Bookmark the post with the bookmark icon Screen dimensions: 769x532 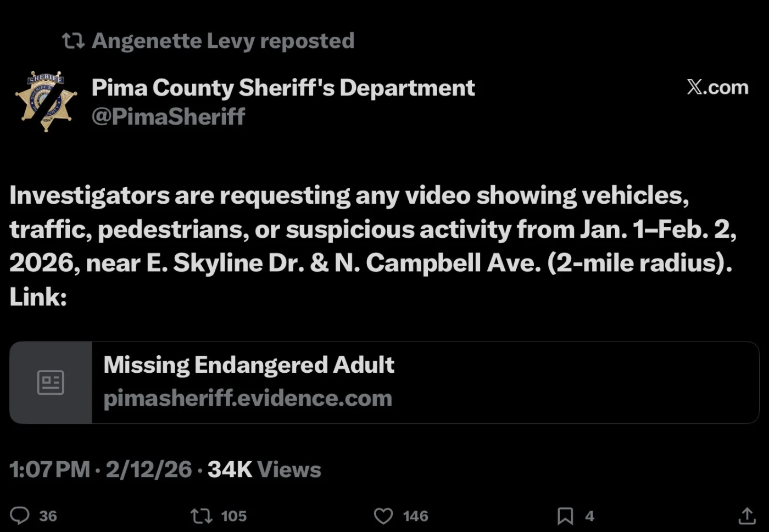click(x=565, y=516)
